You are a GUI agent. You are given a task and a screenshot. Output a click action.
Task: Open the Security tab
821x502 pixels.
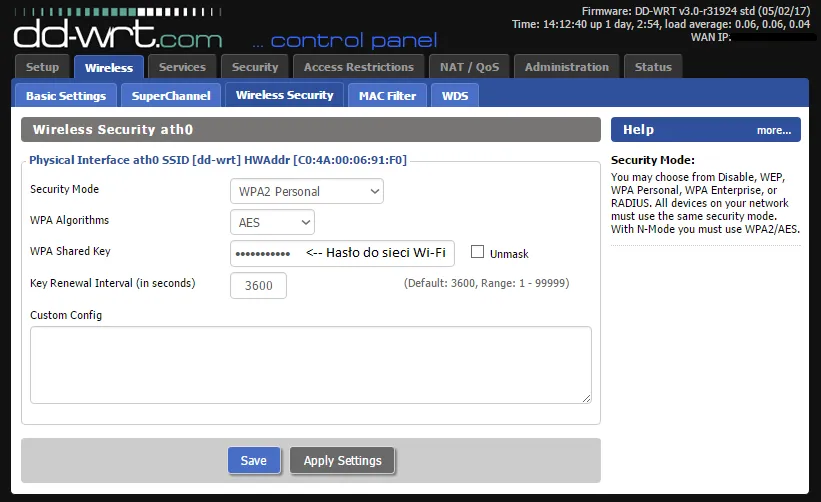click(x=255, y=67)
